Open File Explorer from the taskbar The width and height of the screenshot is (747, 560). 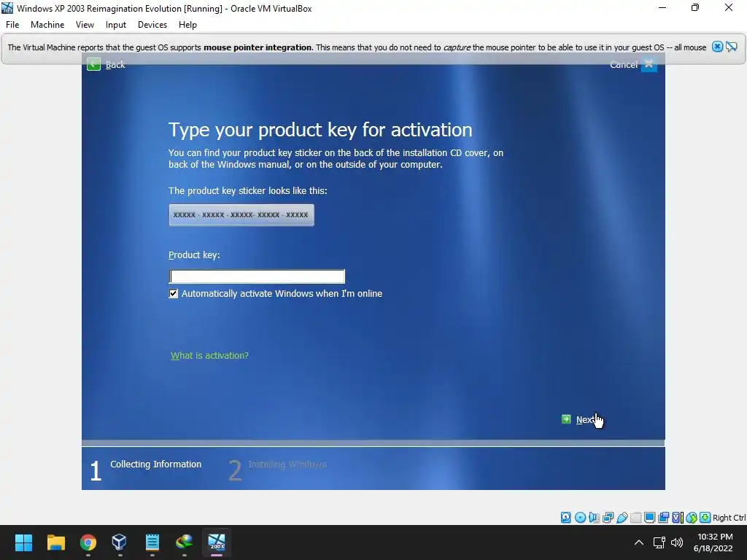[55, 542]
